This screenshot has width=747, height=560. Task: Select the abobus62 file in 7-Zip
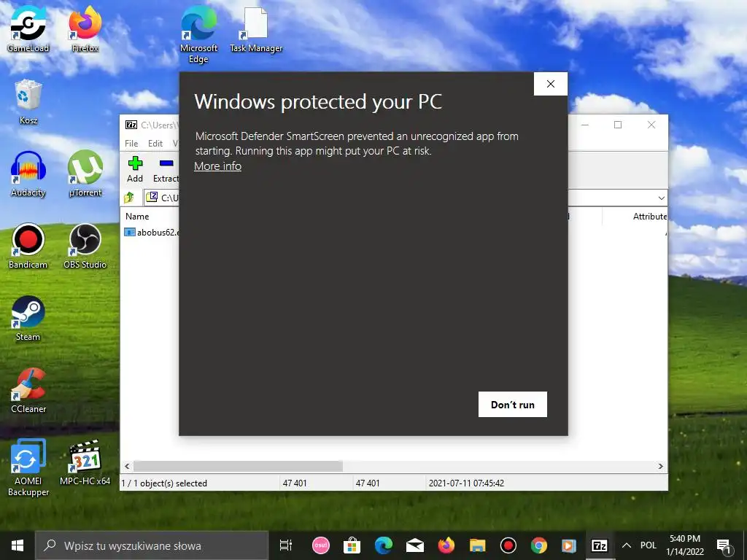[152, 233]
